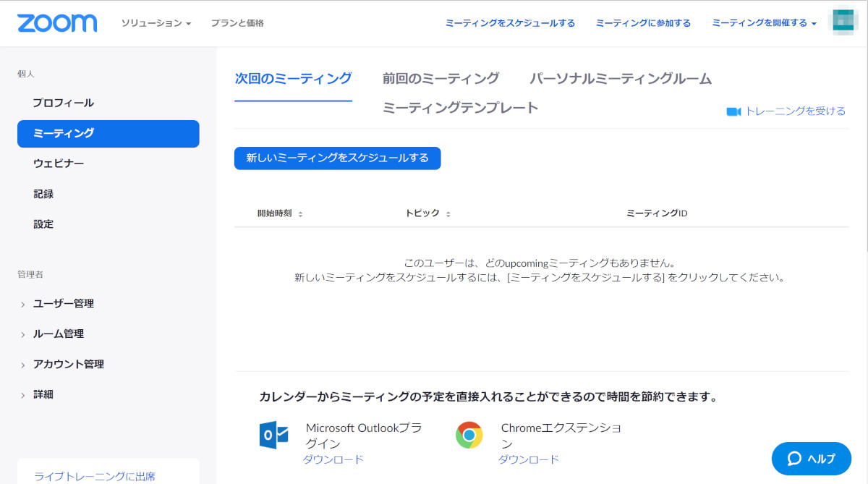This screenshot has width=868, height=484.
Task: Open ミーティングテンプレート tab
Action: [460, 108]
